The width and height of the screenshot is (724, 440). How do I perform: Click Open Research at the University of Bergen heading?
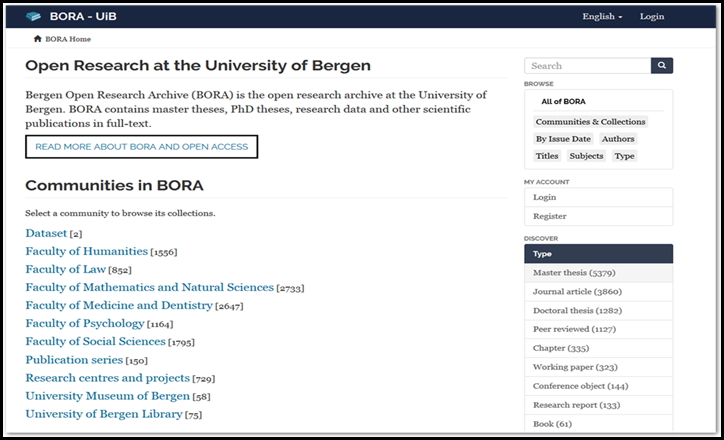tap(198, 66)
